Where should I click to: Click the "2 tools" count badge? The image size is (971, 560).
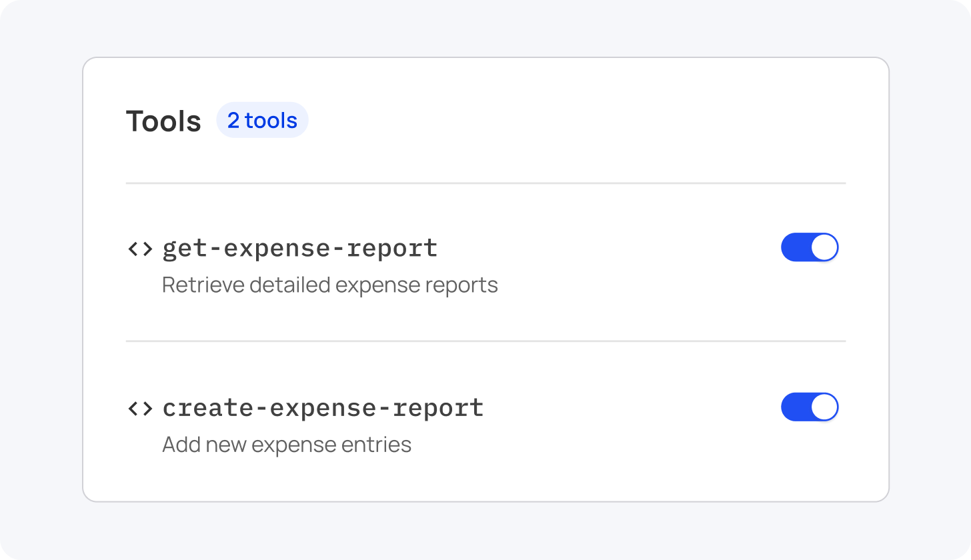click(x=262, y=121)
